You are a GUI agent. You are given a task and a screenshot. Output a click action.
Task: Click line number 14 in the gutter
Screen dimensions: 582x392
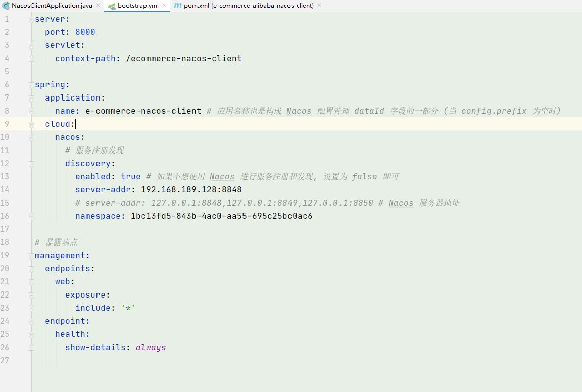pos(5,190)
